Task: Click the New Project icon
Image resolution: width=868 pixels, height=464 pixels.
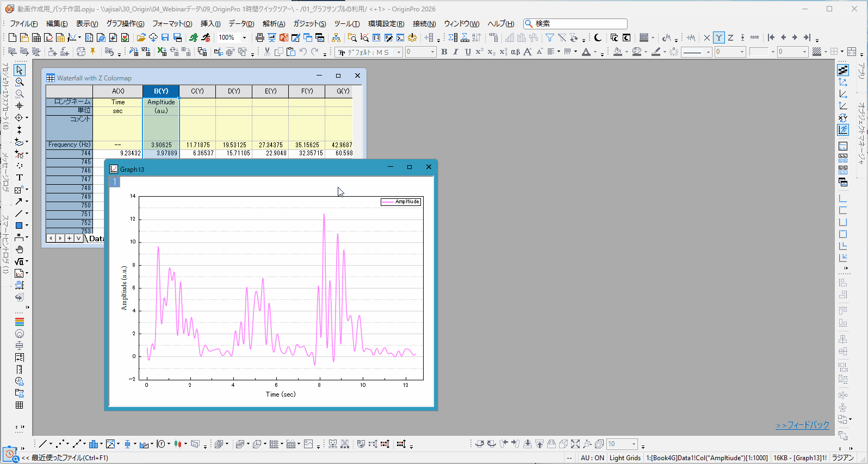Action: click(13, 37)
